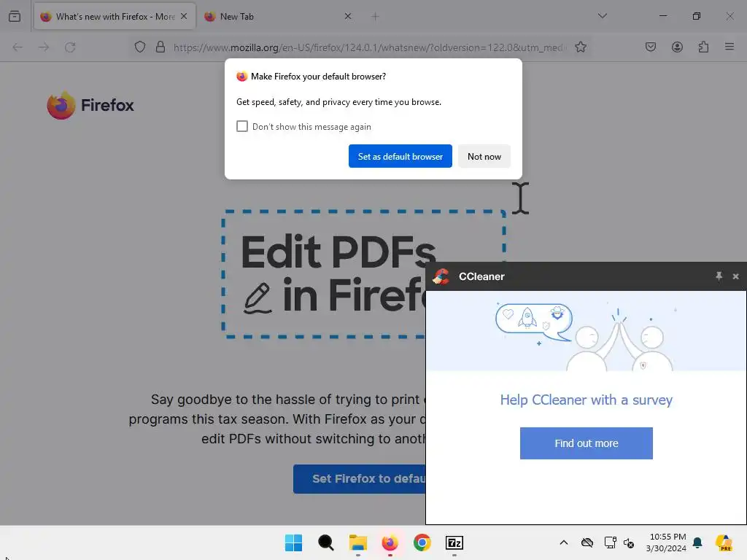Switch to the New Tab tab
This screenshot has height=560, width=747.
point(278,16)
